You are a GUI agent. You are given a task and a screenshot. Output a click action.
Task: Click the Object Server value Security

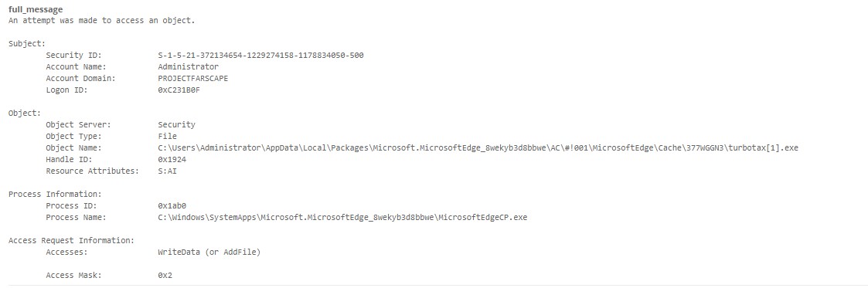click(x=176, y=125)
